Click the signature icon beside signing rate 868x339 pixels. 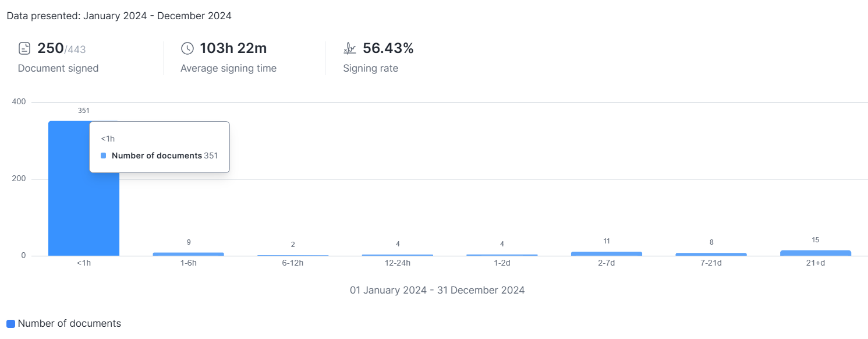point(349,48)
